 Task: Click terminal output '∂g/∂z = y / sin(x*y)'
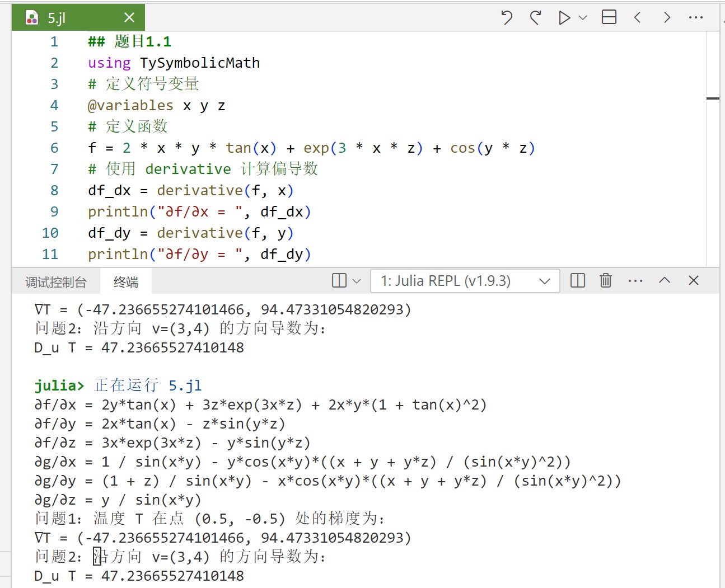point(118,500)
